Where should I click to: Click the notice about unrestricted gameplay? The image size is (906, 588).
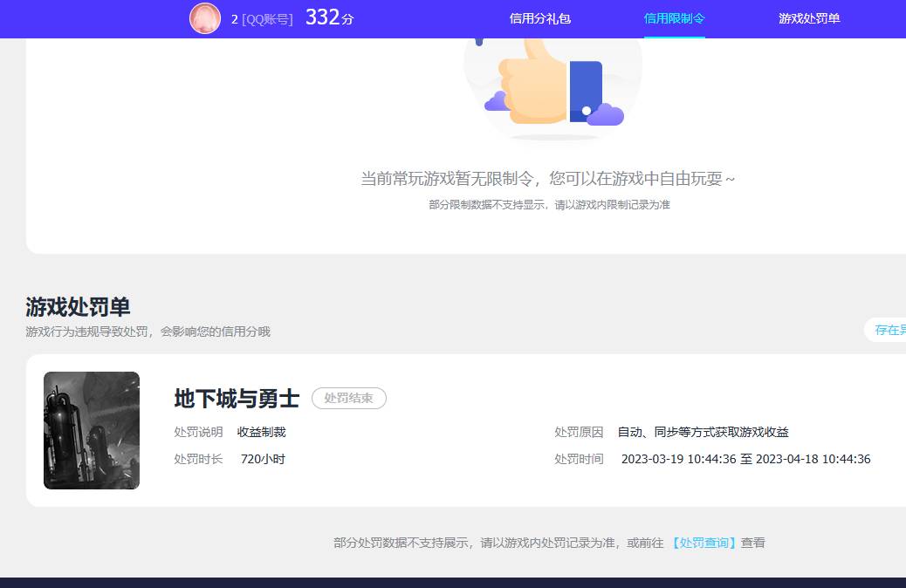(549, 177)
